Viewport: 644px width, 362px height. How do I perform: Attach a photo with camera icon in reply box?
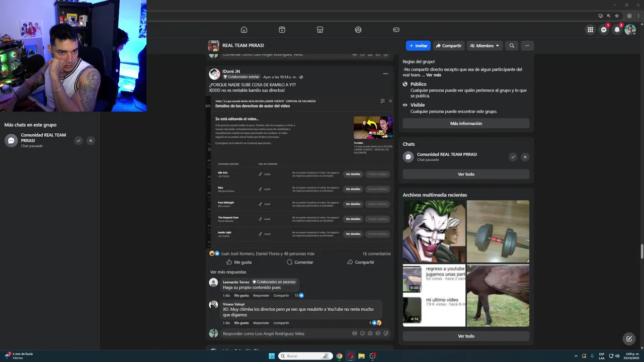click(x=370, y=333)
